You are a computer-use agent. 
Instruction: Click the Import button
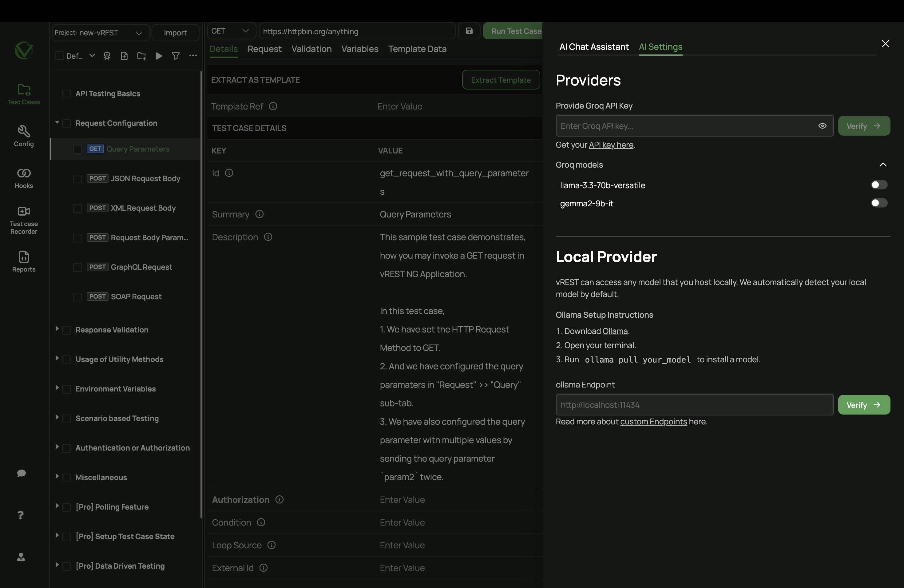click(175, 33)
